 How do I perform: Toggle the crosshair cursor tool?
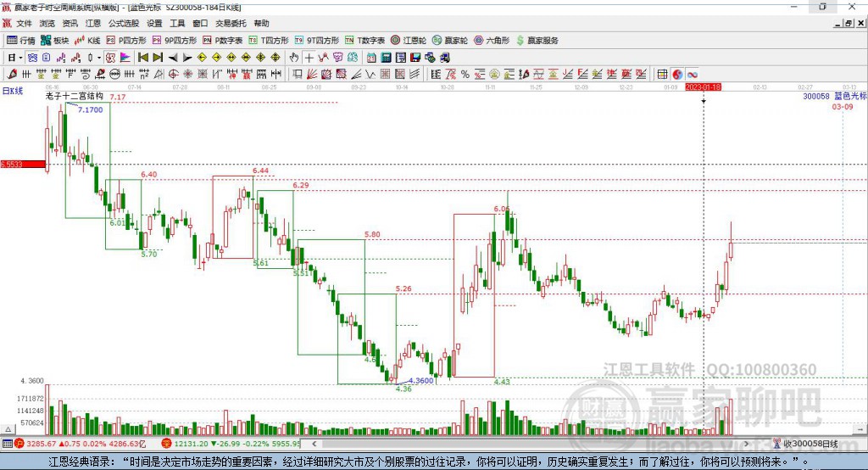point(309,58)
